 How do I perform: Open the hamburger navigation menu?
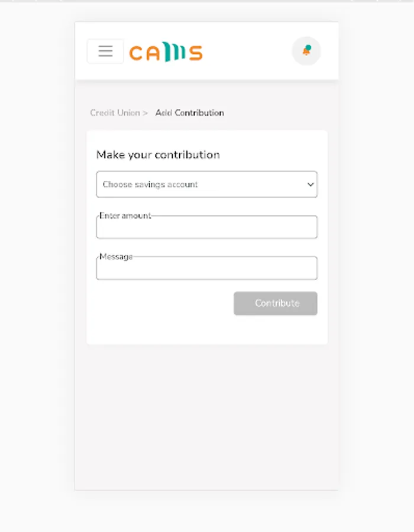coord(105,51)
